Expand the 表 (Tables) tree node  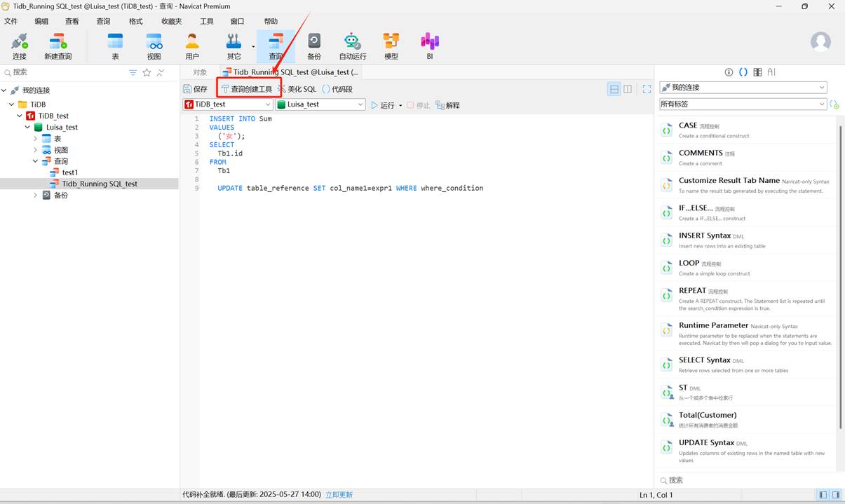(35, 139)
